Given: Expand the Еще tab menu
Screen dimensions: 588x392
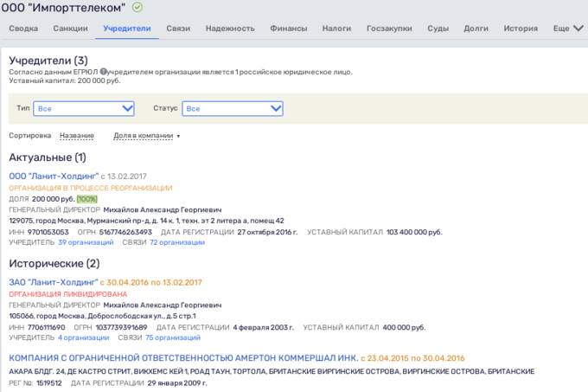Looking at the screenshot, I should [x=568, y=29].
